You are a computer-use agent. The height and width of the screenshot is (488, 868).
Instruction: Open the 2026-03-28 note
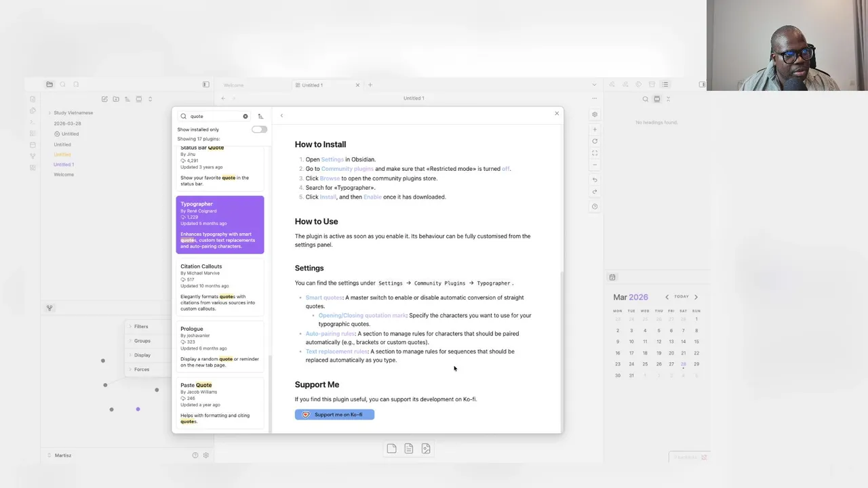click(67, 123)
